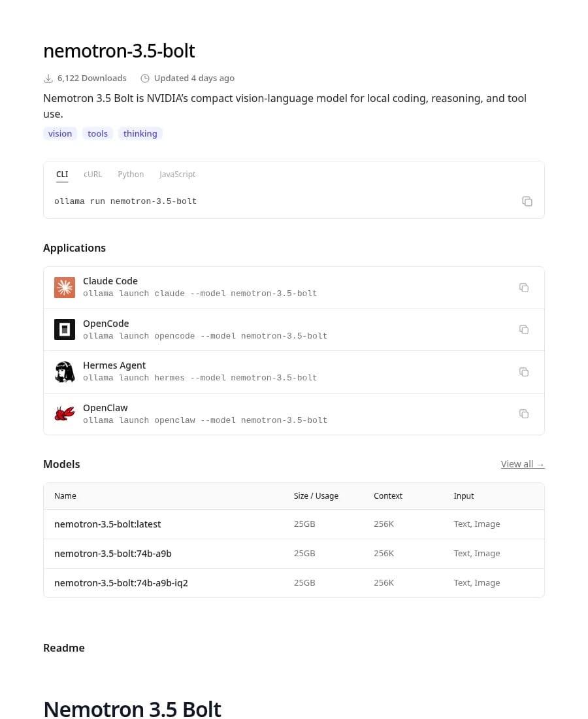
Task: Switch to the Python tab
Action: pos(131,175)
